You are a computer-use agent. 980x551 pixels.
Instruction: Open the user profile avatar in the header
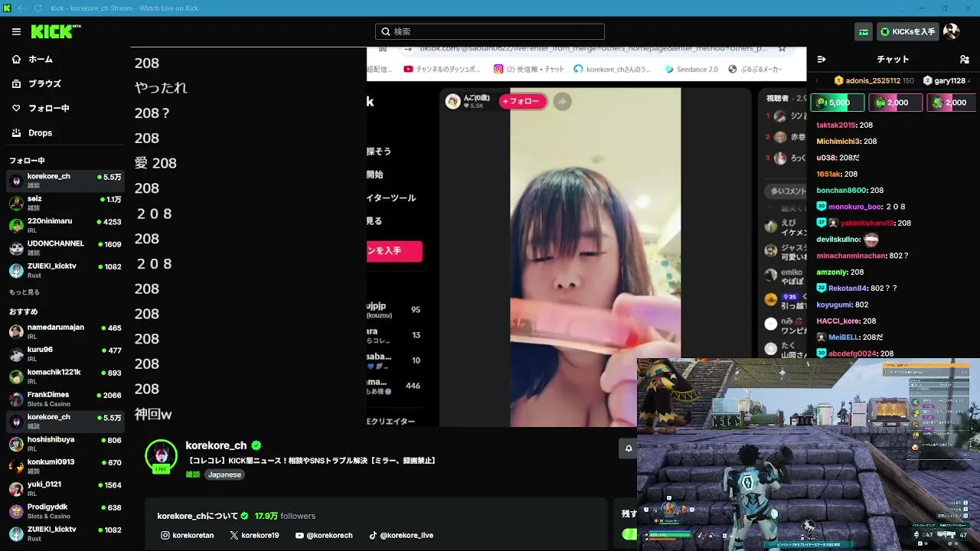point(951,31)
